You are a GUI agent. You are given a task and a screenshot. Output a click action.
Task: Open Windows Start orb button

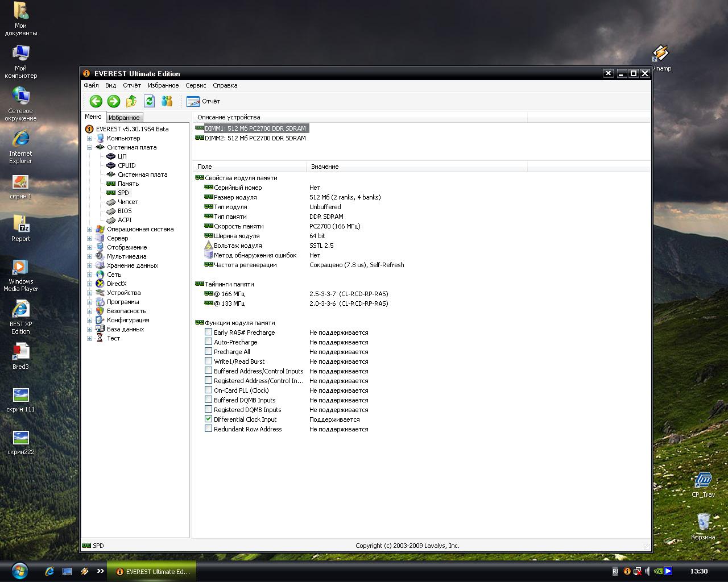coord(19,571)
